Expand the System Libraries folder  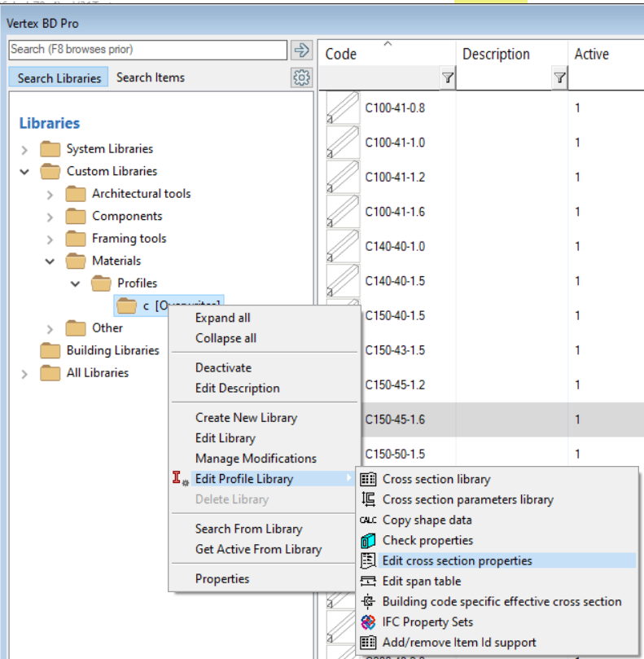pos(24,149)
